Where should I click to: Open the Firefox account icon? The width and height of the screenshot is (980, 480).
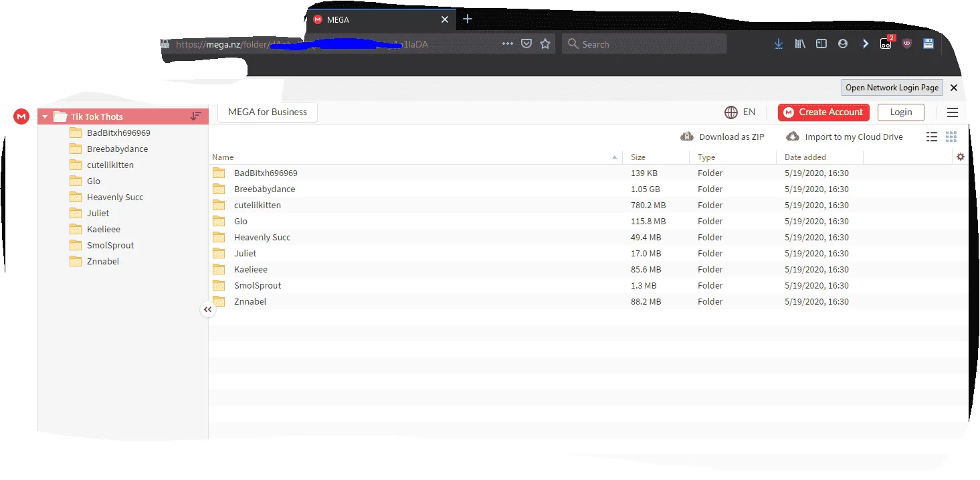coord(843,44)
